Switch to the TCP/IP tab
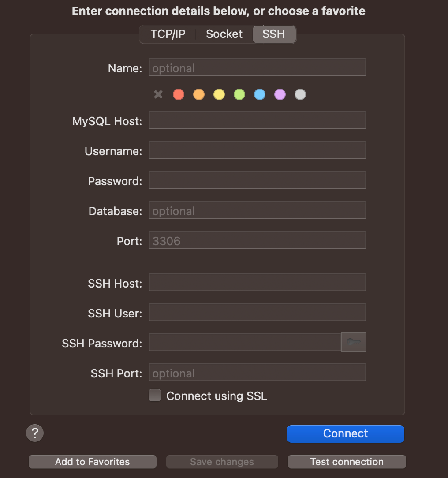Image resolution: width=448 pixels, height=478 pixels. [168, 34]
